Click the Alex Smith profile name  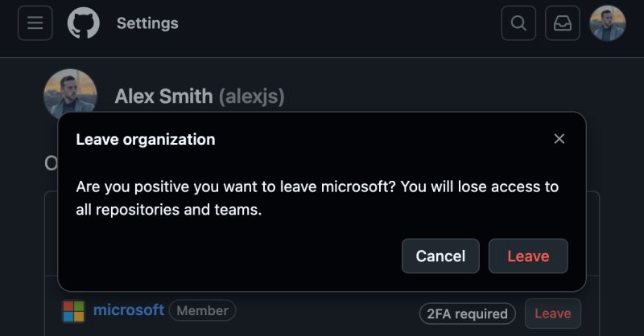point(163,96)
